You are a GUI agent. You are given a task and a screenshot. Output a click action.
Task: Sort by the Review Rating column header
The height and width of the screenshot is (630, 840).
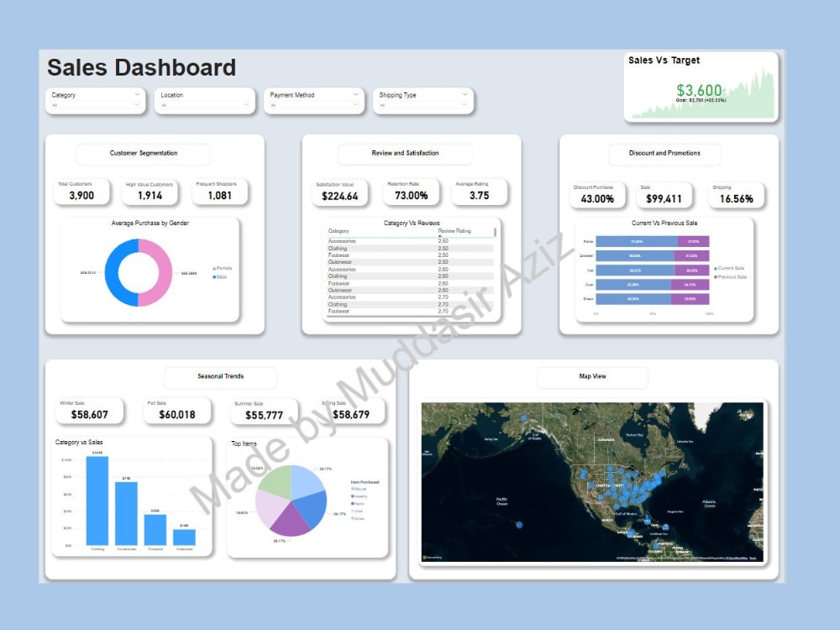(x=454, y=231)
